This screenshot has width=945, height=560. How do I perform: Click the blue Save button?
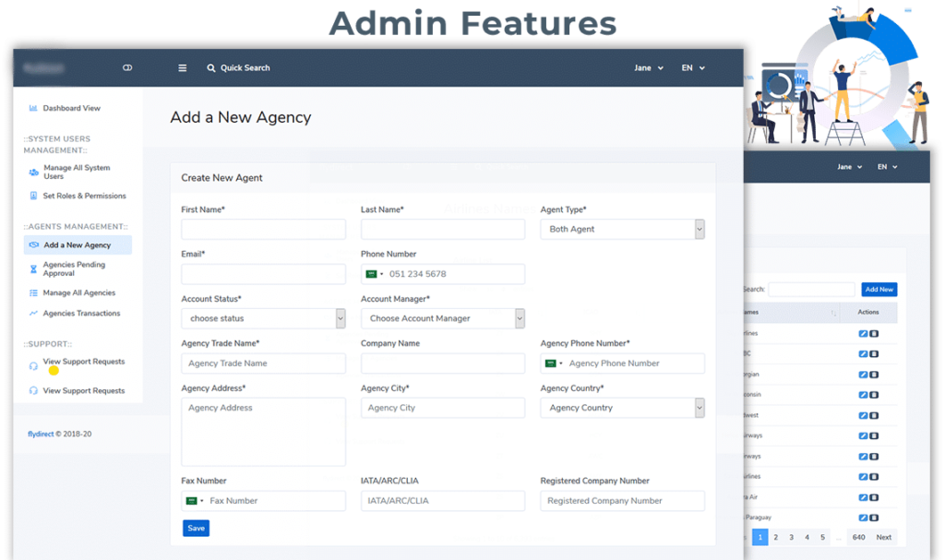click(196, 529)
